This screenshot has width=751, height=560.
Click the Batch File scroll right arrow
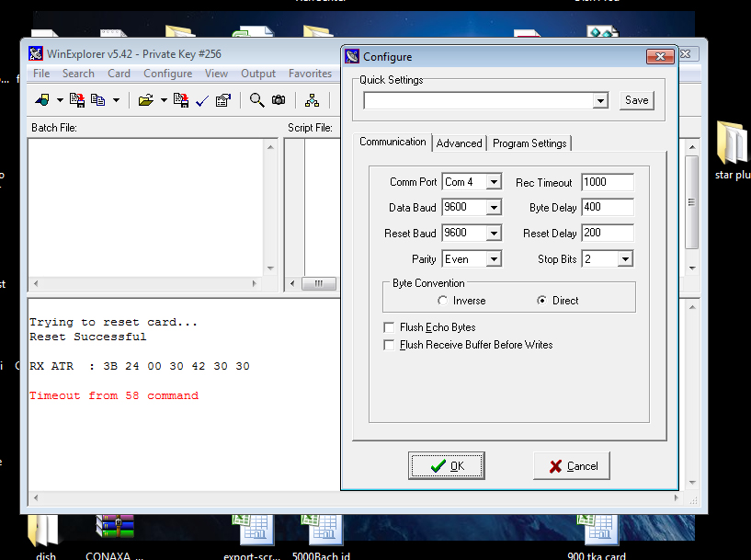click(255, 283)
